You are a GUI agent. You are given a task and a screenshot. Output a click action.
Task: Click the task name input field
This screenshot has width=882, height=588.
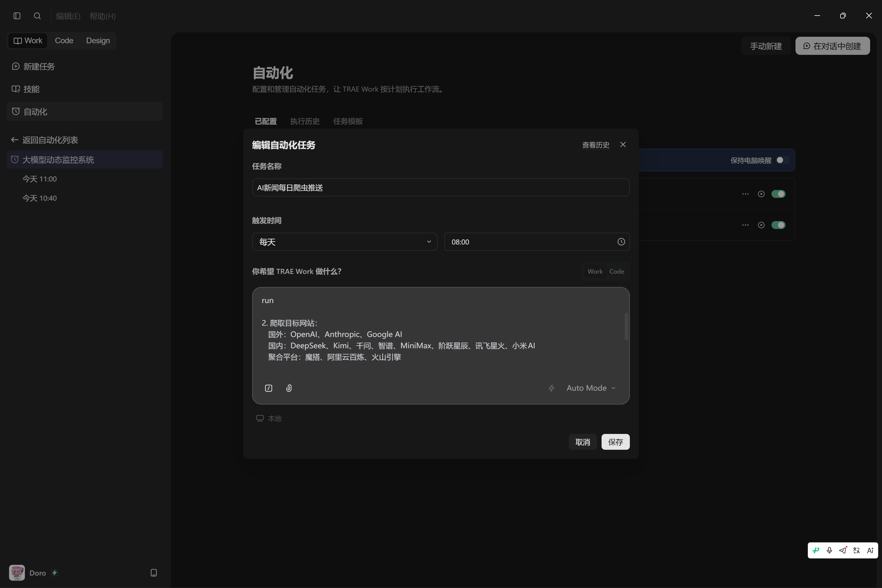pos(441,187)
